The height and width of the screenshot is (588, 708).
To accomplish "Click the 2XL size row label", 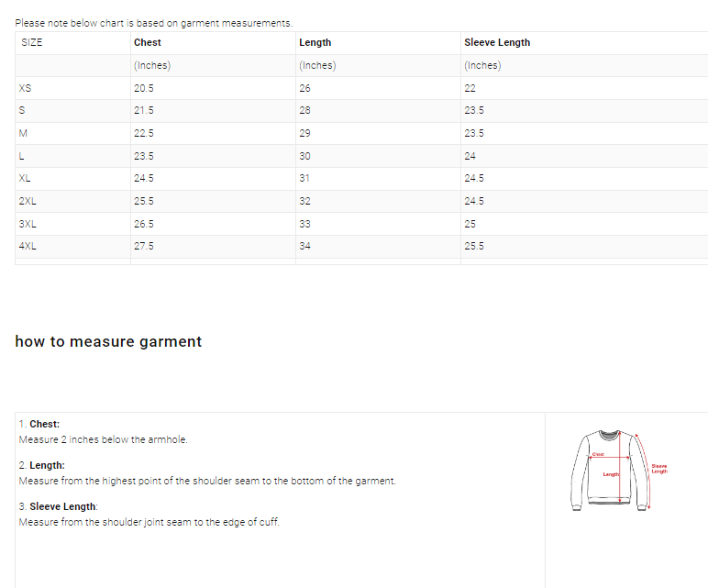I will [28, 201].
